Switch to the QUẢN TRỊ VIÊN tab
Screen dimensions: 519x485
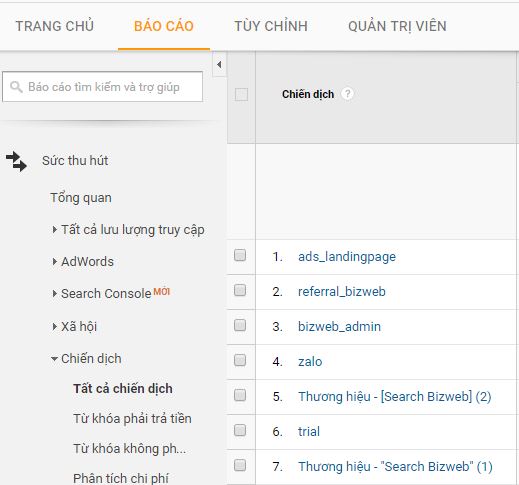point(397,26)
